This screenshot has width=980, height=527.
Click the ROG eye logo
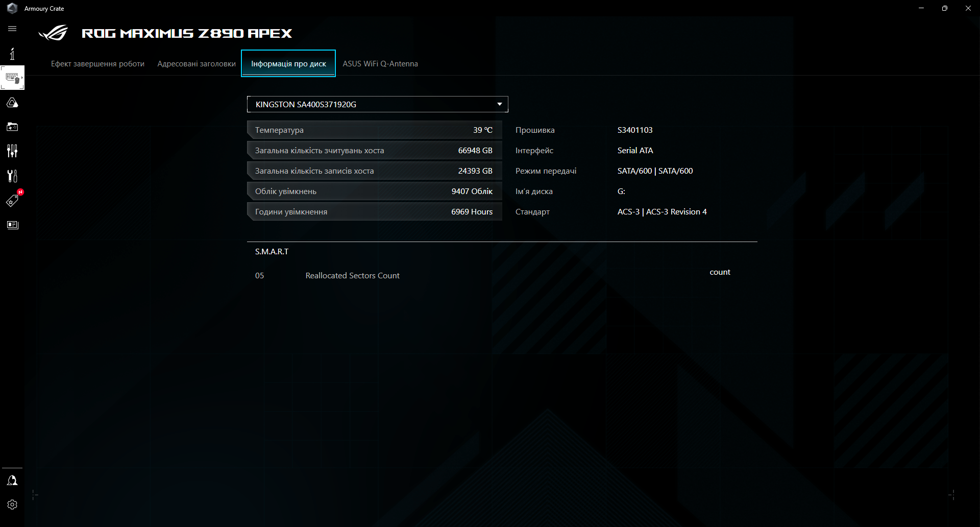click(53, 33)
